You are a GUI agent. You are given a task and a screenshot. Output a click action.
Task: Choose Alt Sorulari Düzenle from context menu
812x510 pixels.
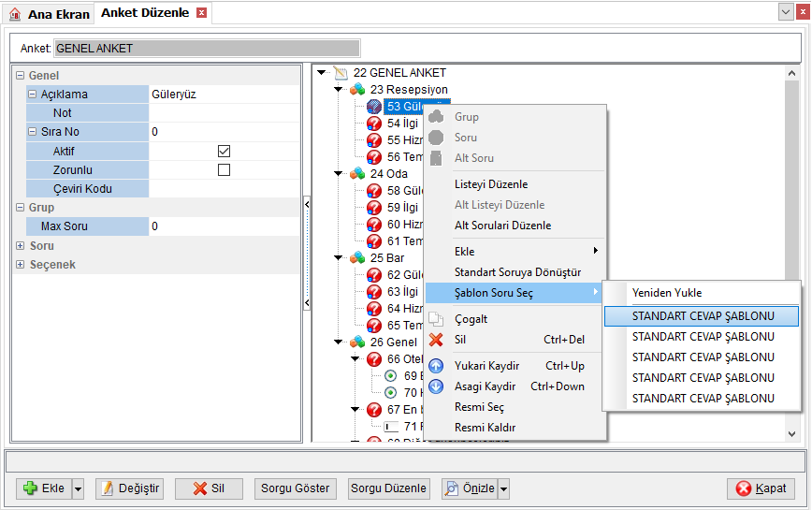pyautogui.click(x=502, y=226)
